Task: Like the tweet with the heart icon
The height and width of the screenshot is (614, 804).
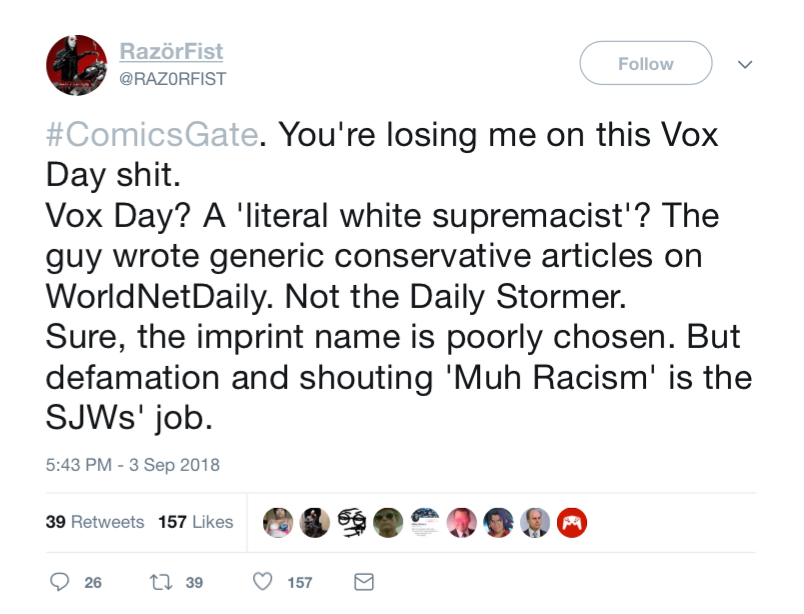Action: pos(263,582)
